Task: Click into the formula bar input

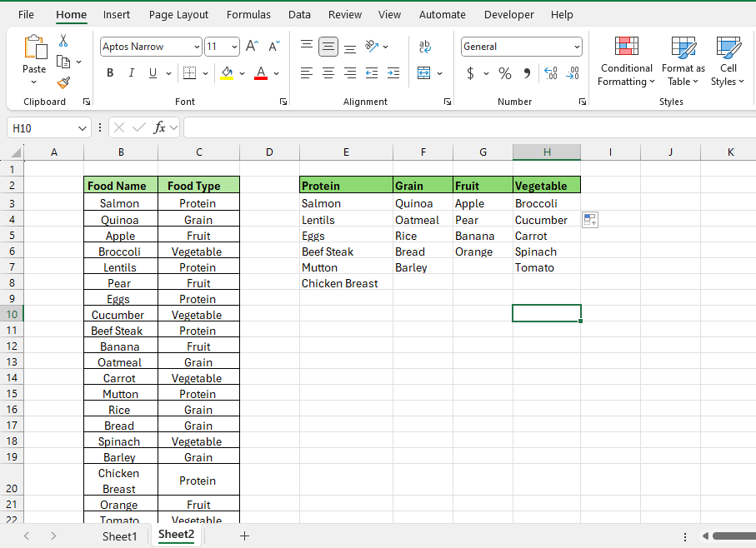Action: click(469, 127)
